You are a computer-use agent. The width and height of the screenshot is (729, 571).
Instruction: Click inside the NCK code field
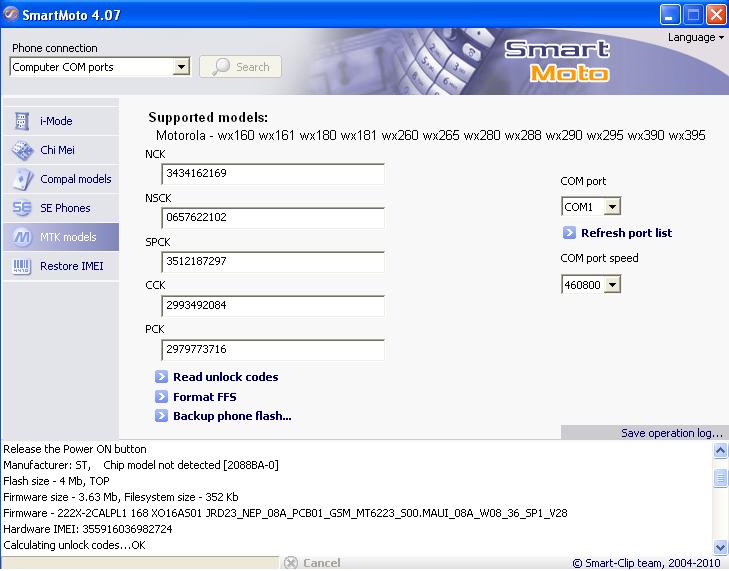[x=272, y=174]
